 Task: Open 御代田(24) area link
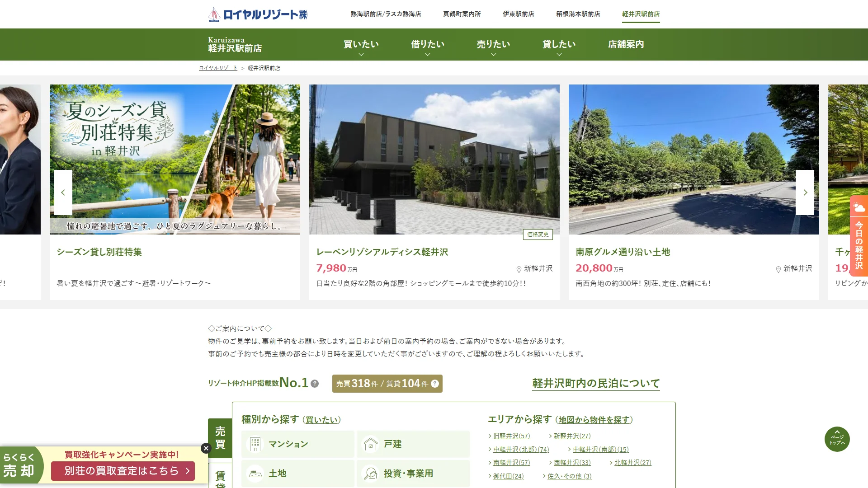[x=508, y=476]
